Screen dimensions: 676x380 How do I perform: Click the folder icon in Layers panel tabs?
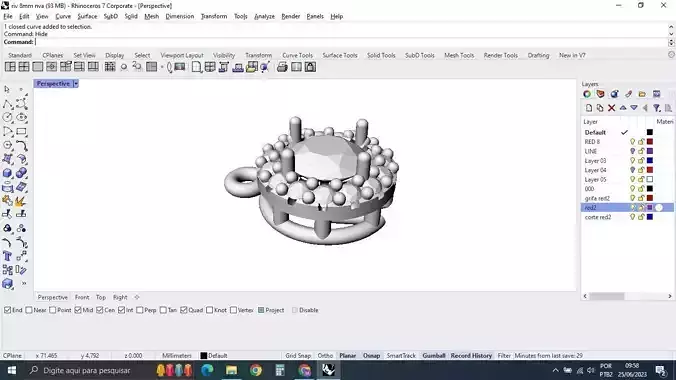(642, 94)
